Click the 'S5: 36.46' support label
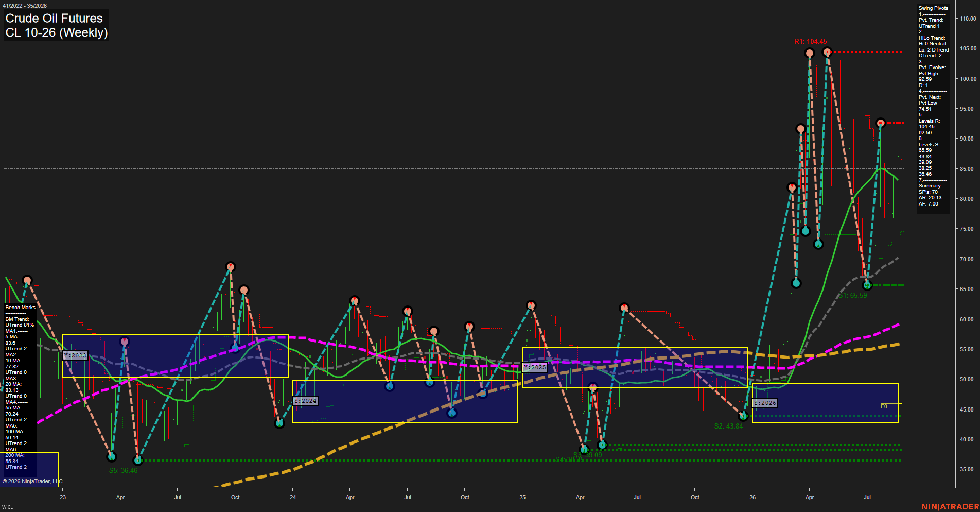Viewport: 980px width, 512px height. [x=123, y=470]
